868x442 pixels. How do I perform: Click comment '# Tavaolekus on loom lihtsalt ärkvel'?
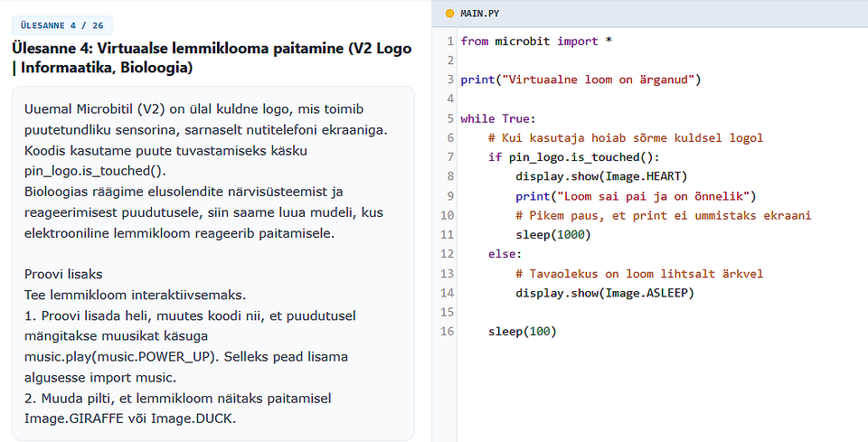[639, 273]
